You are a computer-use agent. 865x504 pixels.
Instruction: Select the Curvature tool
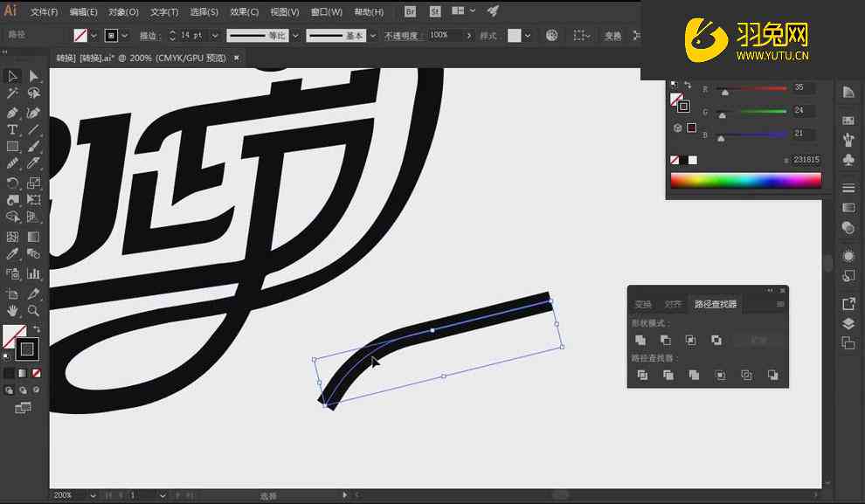pyautogui.click(x=33, y=113)
